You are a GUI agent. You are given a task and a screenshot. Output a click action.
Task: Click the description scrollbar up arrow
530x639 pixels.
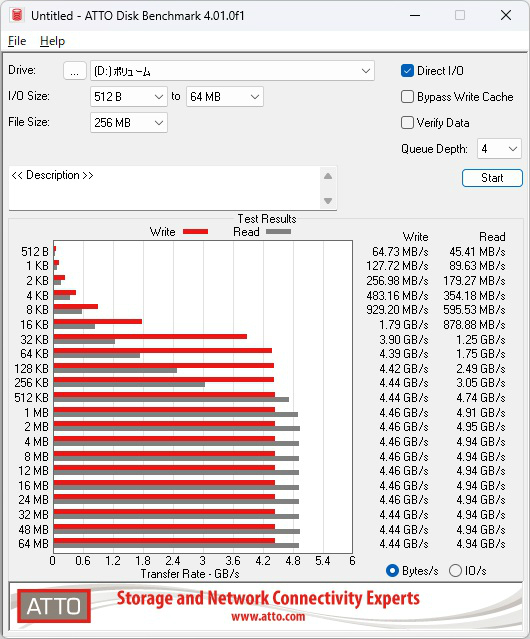328,176
